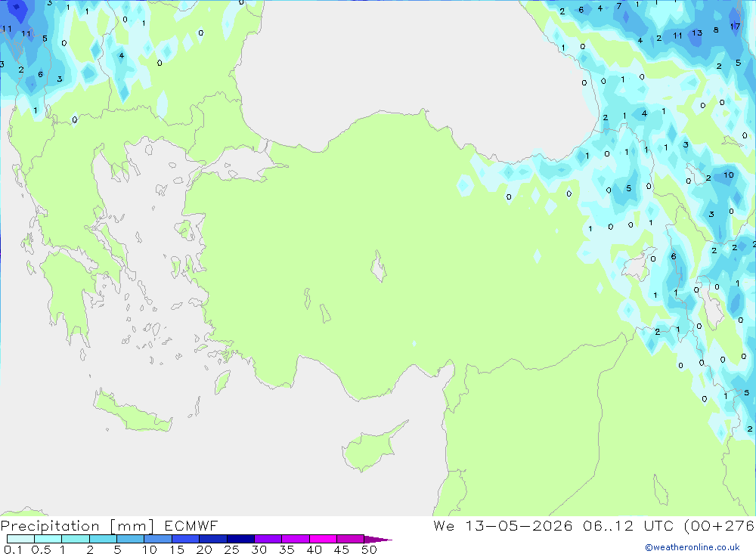
Task: Click the legend label "50"
Action: [x=370, y=549]
